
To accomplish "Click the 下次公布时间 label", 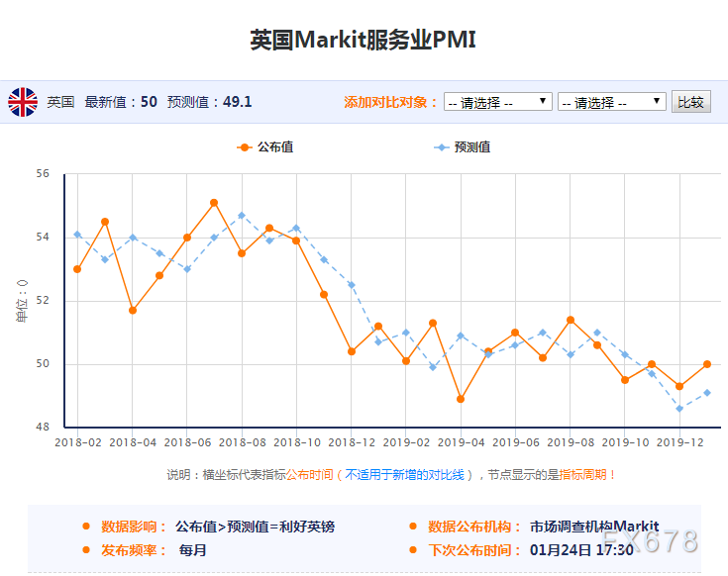I will click(474, 550).
